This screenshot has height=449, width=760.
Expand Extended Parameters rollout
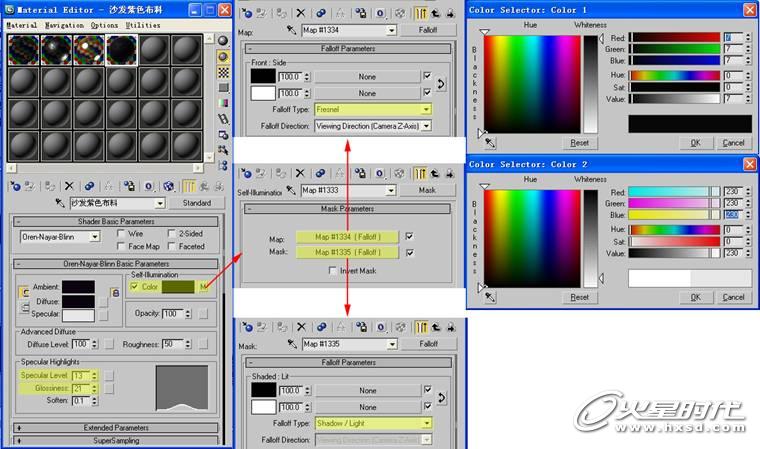[116, 428]
